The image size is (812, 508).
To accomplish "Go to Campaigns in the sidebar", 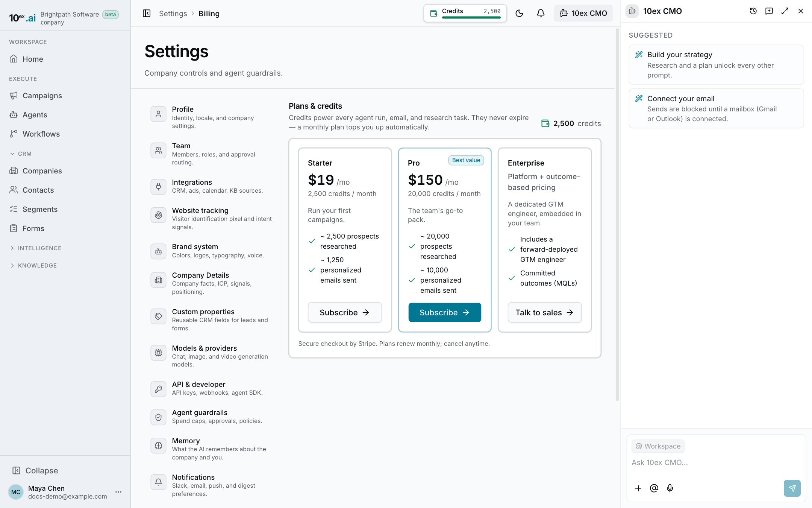I will click(x=42, y=96).
